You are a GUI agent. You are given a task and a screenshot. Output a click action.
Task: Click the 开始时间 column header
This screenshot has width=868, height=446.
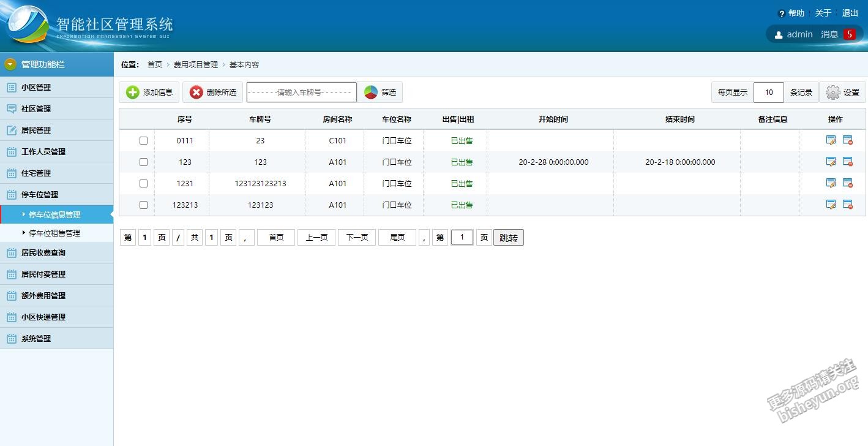pos(553,119)
